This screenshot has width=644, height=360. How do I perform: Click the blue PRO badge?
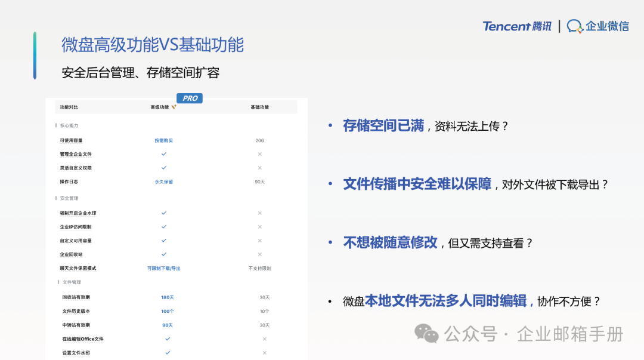pos(190,99)
